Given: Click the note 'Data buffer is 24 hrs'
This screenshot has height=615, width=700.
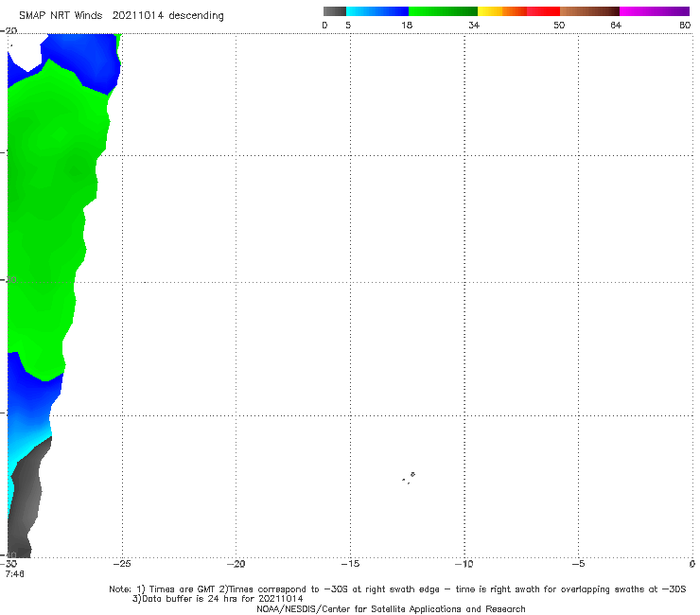Looking at the screenshot, I should (x=187, y=599).
